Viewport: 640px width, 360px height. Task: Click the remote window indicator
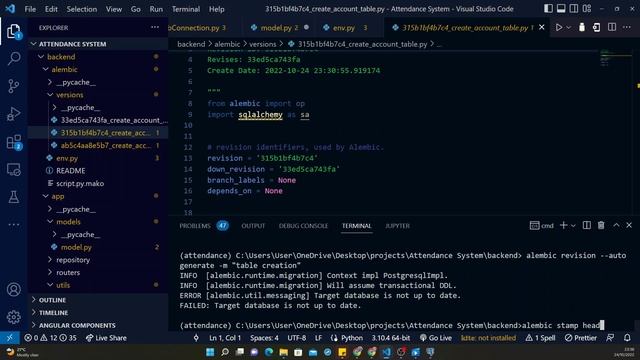(x=9, y=338)
